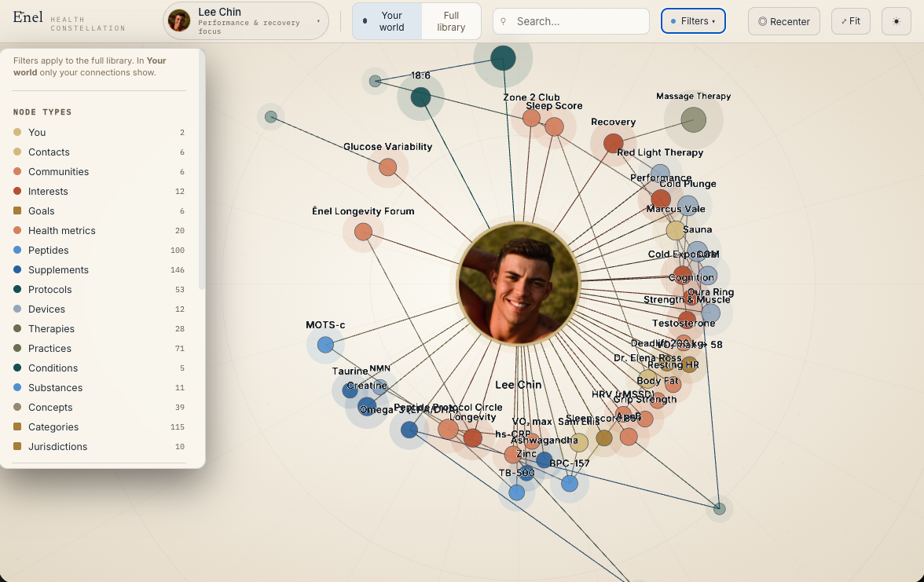Select the Oura Ring device node
924x582 pixels.
pyautogui.click(x=710, y=313)
